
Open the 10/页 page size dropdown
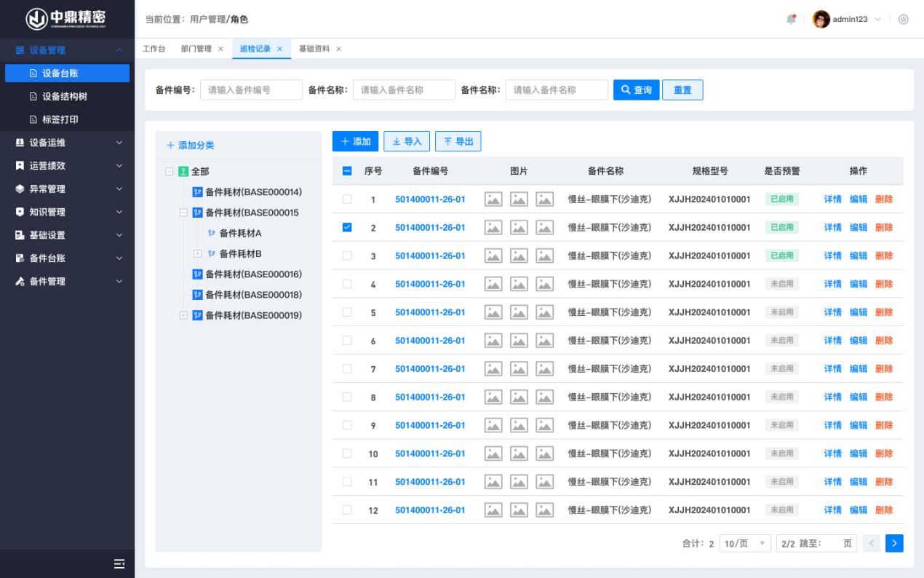point(744,543)
